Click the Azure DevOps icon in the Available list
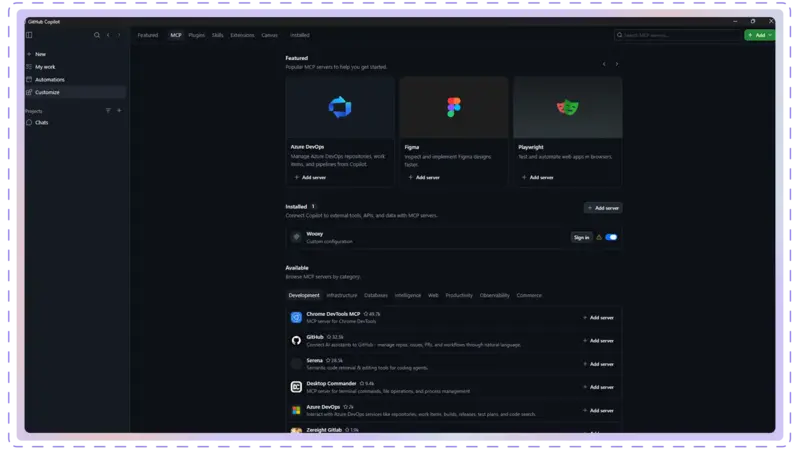 click(296, 410)
